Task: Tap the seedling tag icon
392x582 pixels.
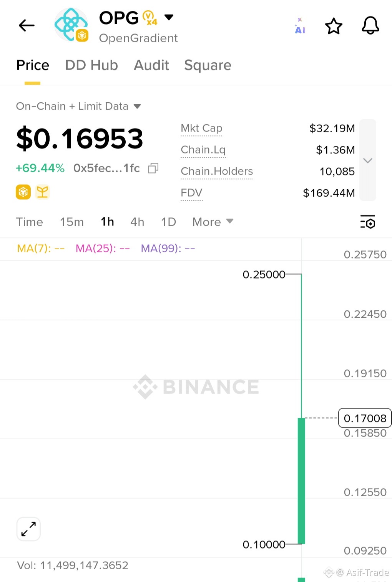Action: (42, 192)
